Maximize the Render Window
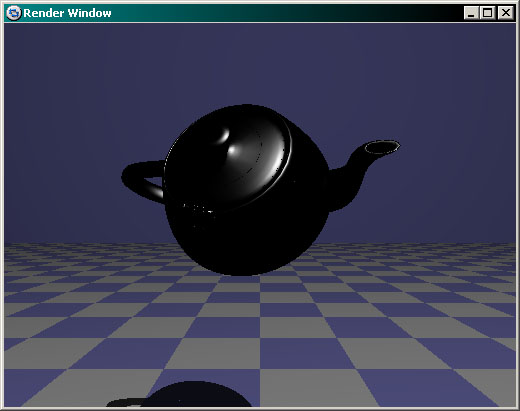 pyautogui.click(x=487, y=13)
